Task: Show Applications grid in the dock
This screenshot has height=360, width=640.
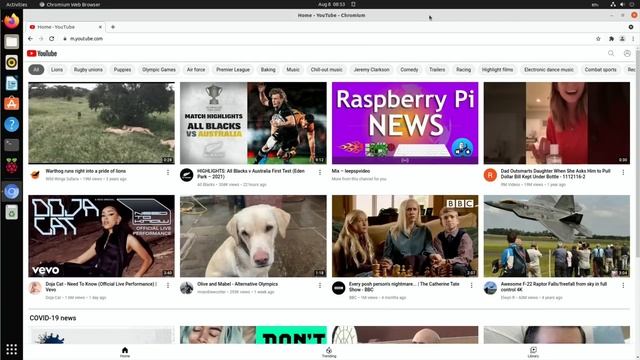Action: click(x=11, y=349)
